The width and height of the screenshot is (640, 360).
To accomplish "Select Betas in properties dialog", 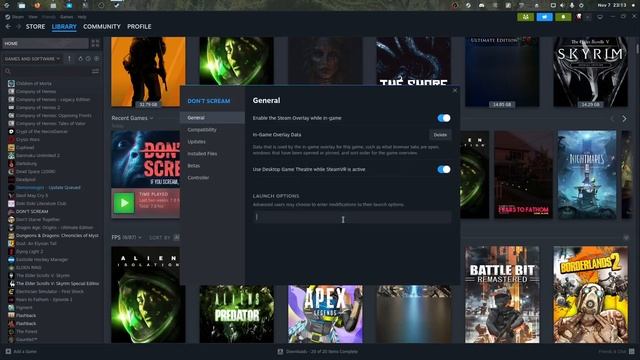I will click(212, 166).
